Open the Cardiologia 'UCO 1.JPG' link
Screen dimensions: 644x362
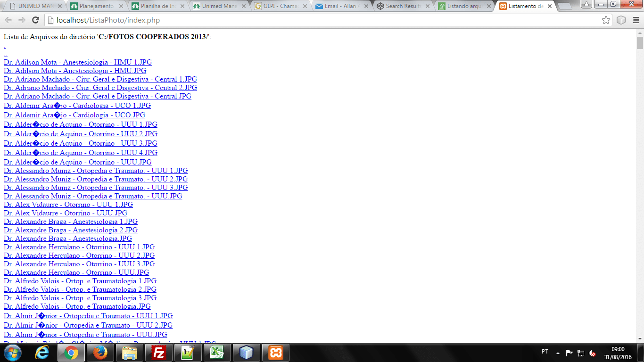tap(77, 106)
